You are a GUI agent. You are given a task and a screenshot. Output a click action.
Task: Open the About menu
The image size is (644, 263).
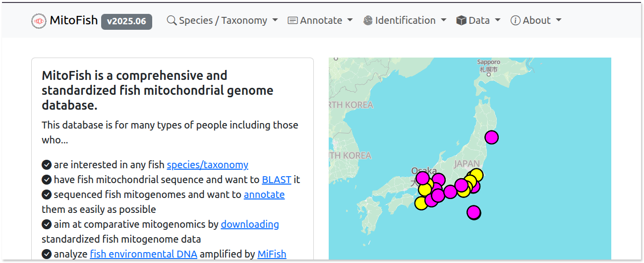point(537,20)
